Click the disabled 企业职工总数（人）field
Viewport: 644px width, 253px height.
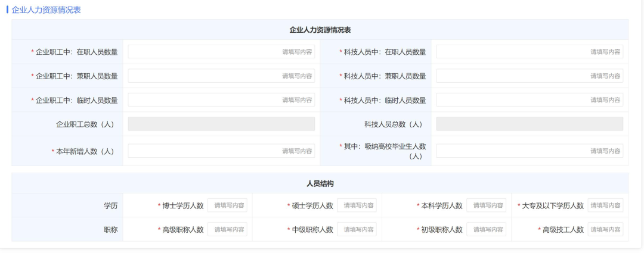221,124
